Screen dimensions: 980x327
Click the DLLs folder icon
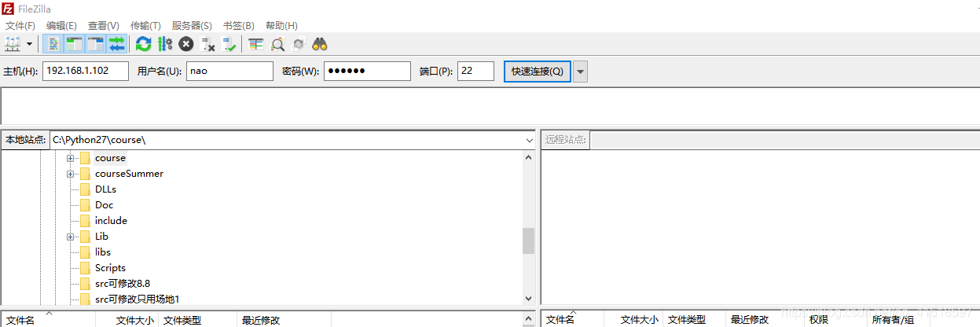pyautogui.click(x=85, y=189)
